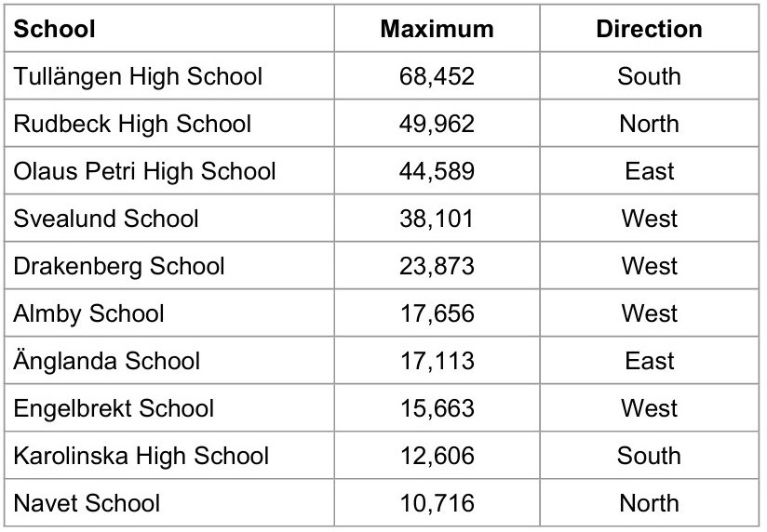767x532 pixels.
Task: Click North direction in Navet School row
Action: pyautogui.click(x=649, y=503)
